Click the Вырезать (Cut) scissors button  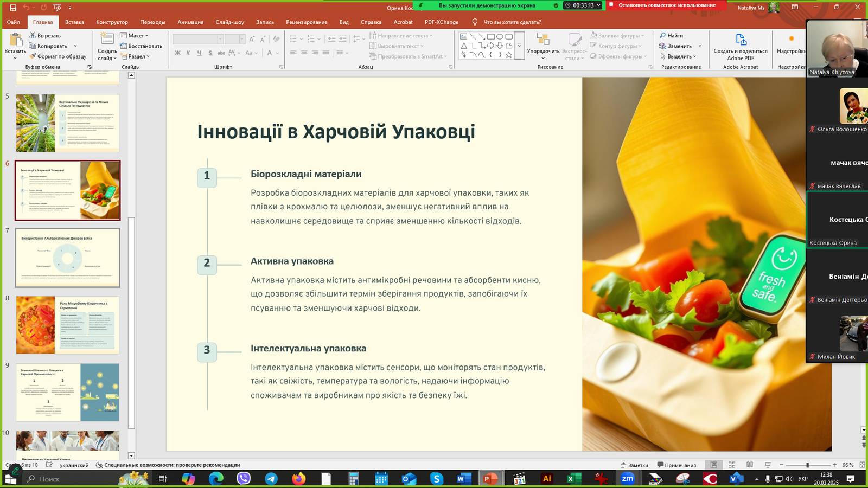click(45, 36)
